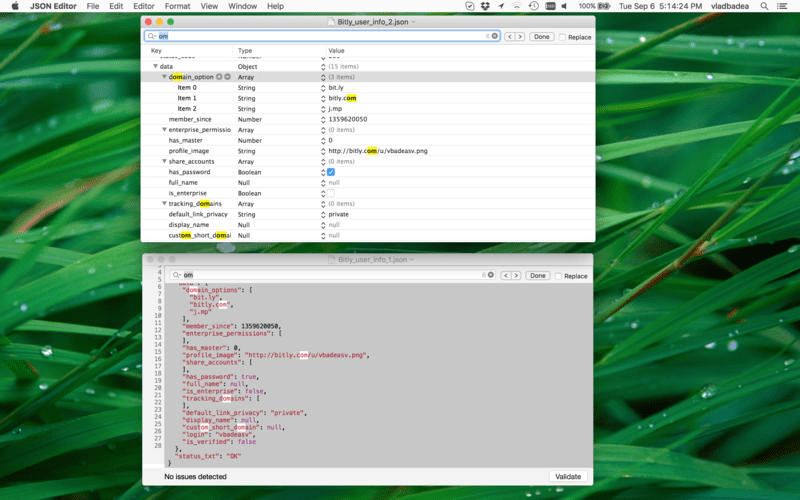Open search options magnifier in Bitly_user_info_1 window
Image resolution: width=800 pixels, height=500 pixels.
(177, 275)
